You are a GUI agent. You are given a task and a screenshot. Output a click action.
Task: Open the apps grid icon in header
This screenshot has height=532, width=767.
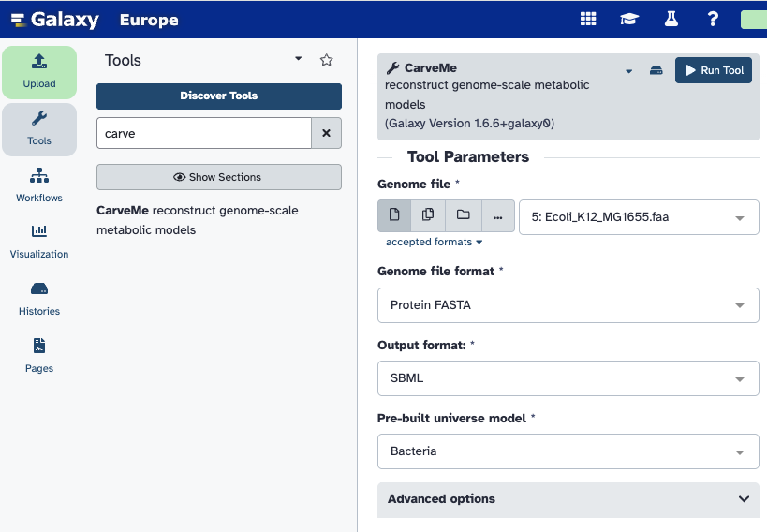588,19
